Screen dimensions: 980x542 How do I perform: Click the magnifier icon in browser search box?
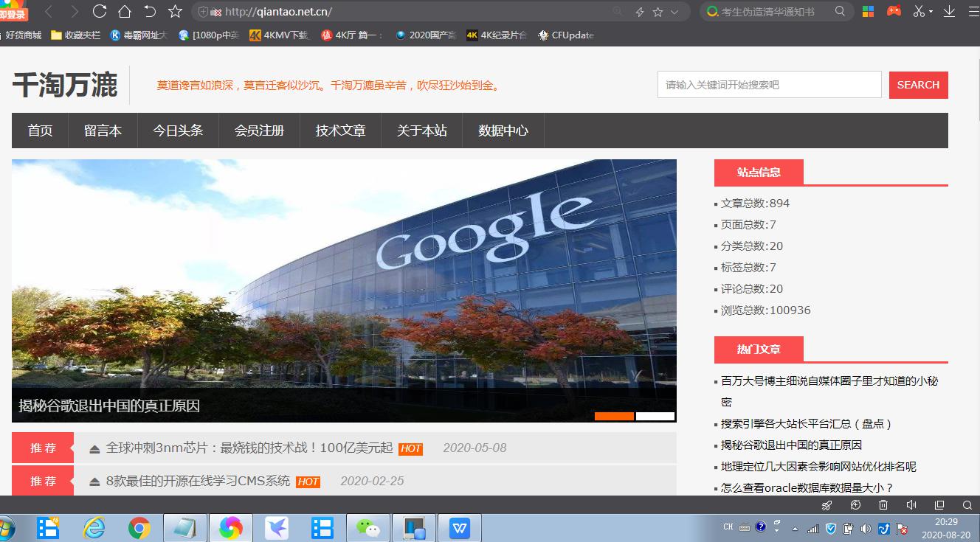(840, 11)
